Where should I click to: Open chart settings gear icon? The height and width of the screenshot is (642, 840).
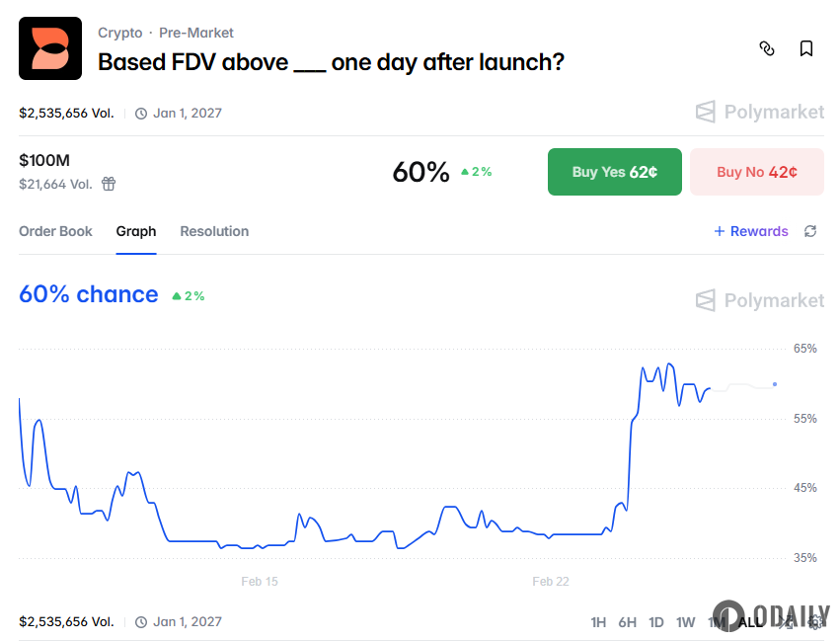coord(815,622)
